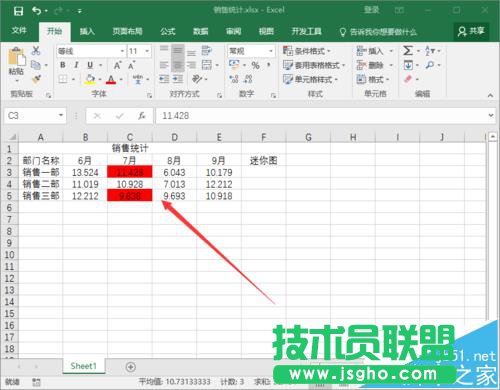Click the Tell Me search box
The width and height of the screenshot is (500, 390).
click(x=378, y=32)
